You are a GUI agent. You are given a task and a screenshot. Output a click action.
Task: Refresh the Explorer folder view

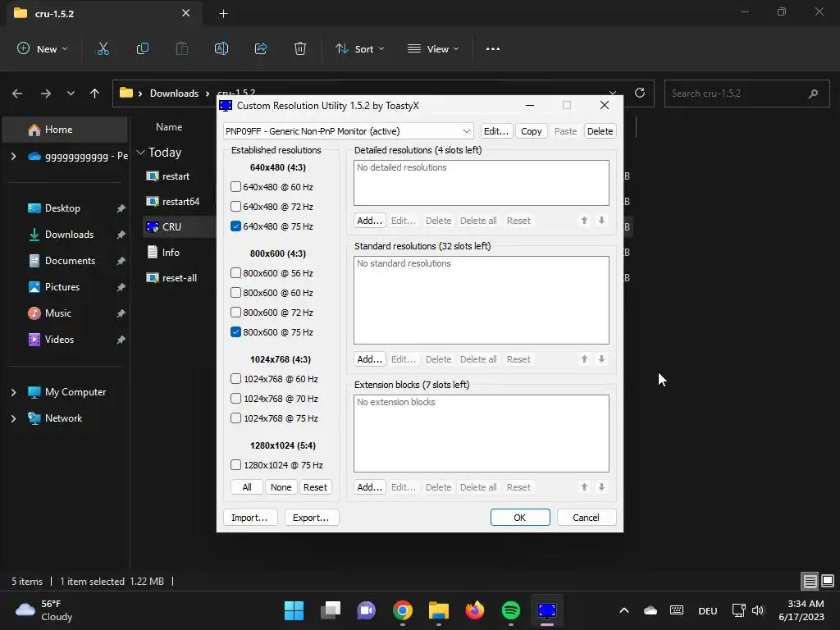tap(640, 93)
